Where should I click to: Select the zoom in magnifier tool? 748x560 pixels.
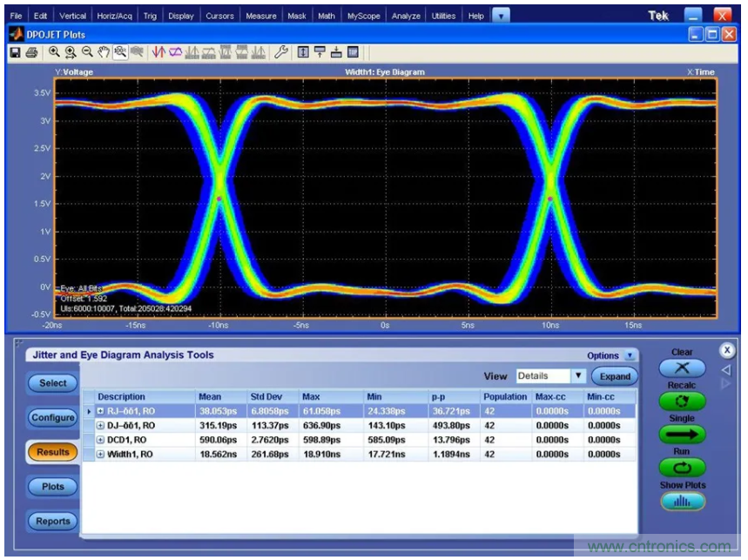(x=54, y=52)
